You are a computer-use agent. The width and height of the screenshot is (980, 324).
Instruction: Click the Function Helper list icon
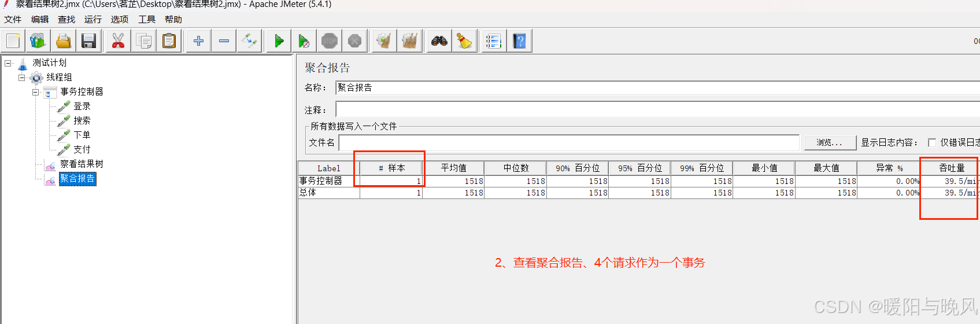coord(493,41)
